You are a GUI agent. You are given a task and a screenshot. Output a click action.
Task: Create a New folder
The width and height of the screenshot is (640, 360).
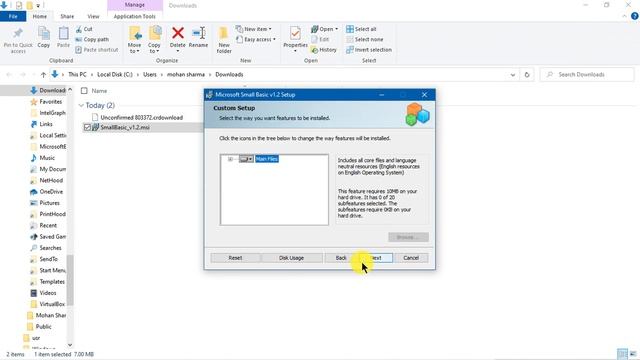(224, 40)
